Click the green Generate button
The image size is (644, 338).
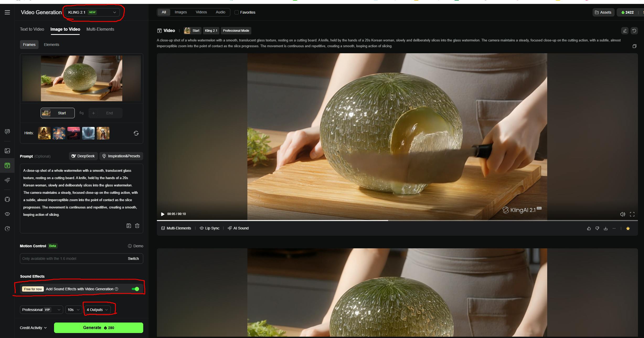(x=99, y=328)
